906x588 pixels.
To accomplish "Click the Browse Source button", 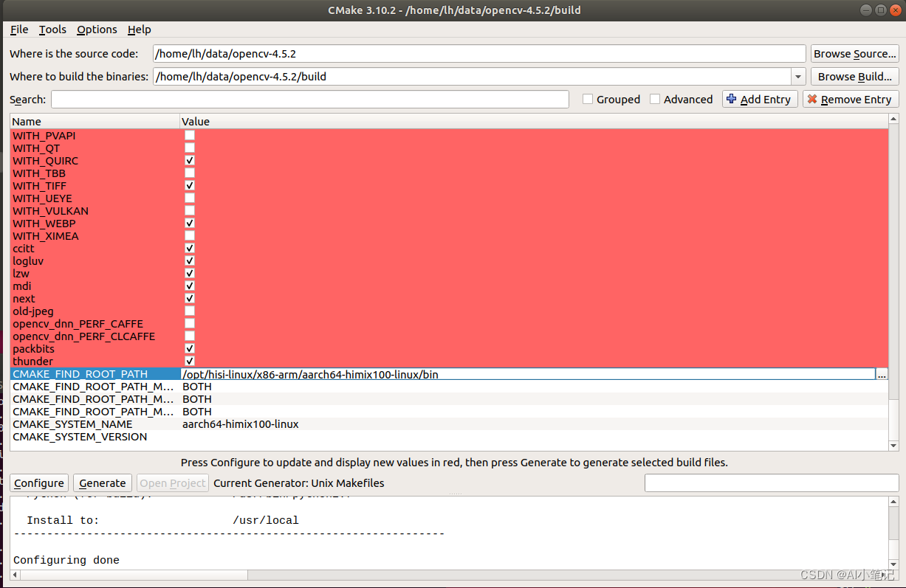I will tap(854, 54).
